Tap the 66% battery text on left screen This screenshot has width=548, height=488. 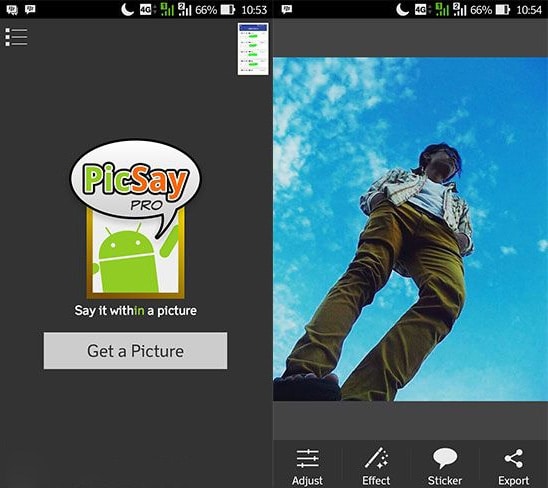[206, 10]
